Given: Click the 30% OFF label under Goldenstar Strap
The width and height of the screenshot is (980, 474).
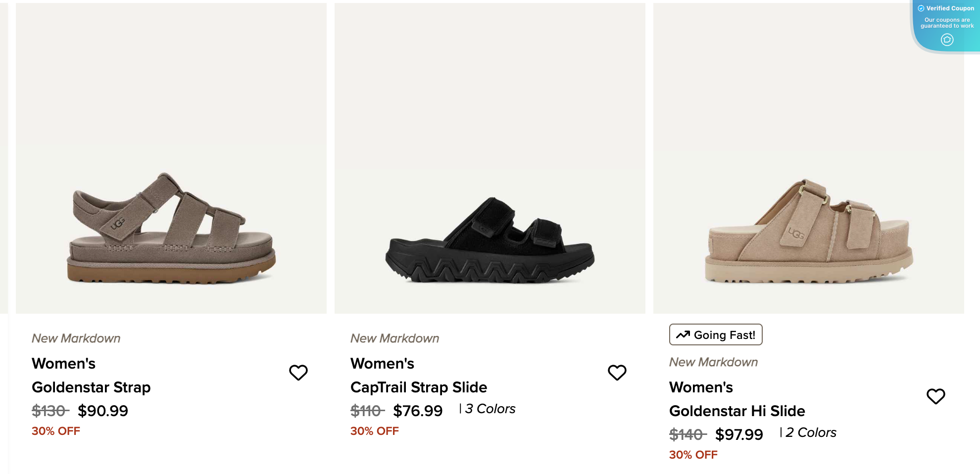Looking at the screenshot, I should coord(55,431).
